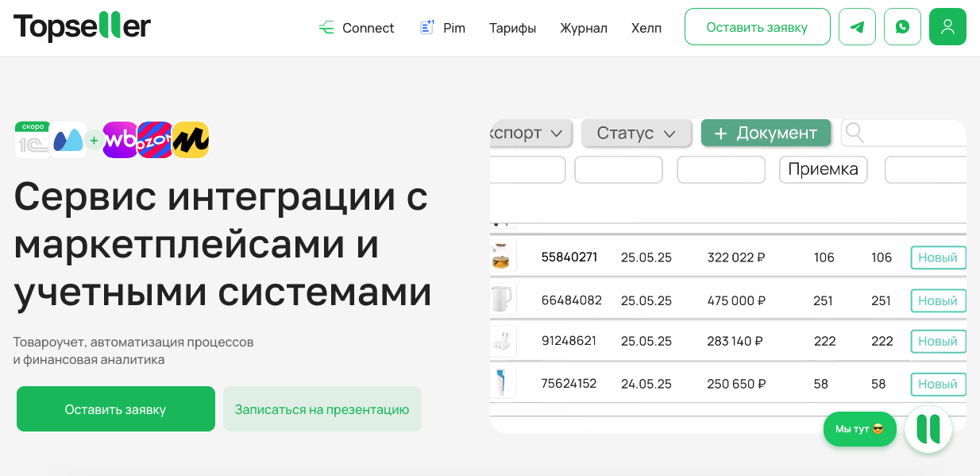980x476 pixels.
Task: Click the yellow Мегамаркет icon
Action: point(191,140)
